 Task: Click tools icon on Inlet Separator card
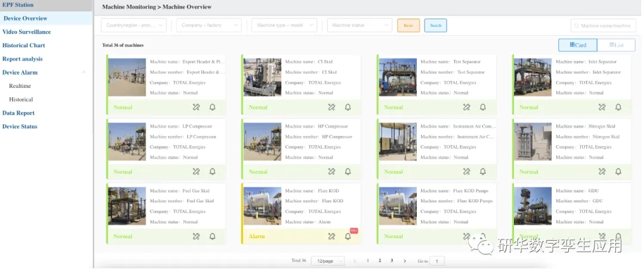(602, 107)
